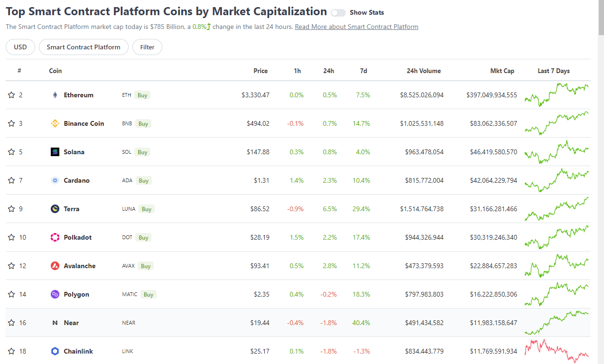Image resolution: width=604 pixels, height=364 pixels.
Task: Favorite Binance Coin with its star
Action: pos(11,123)
